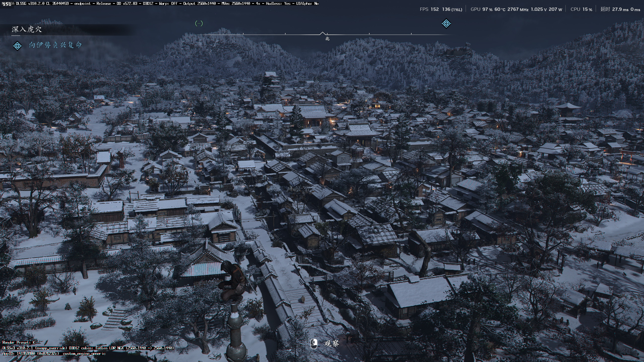Click the quest objective diamond icon beside 向伊势贞兴复命
This screenshot has width=644, height=362.
[17, 46]
